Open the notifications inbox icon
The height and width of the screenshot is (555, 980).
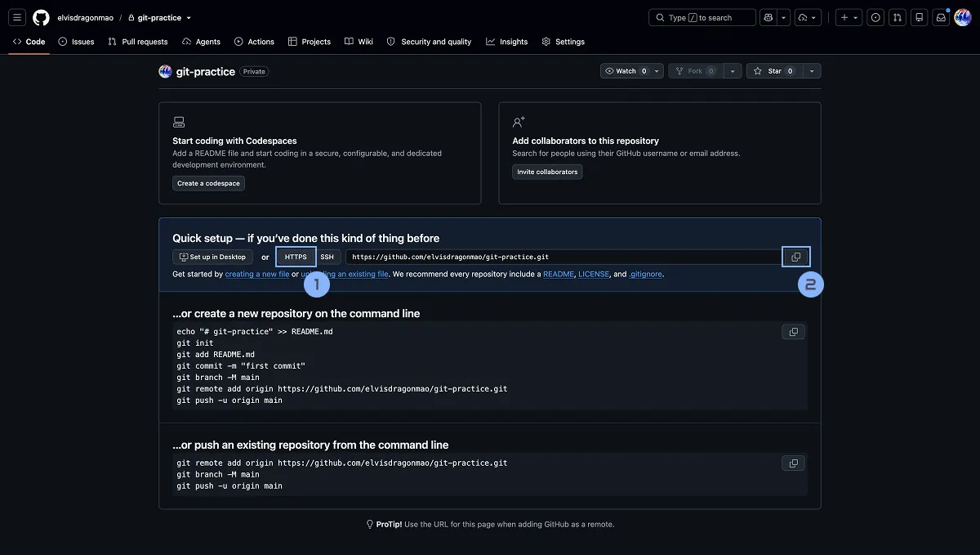[941, 17]
